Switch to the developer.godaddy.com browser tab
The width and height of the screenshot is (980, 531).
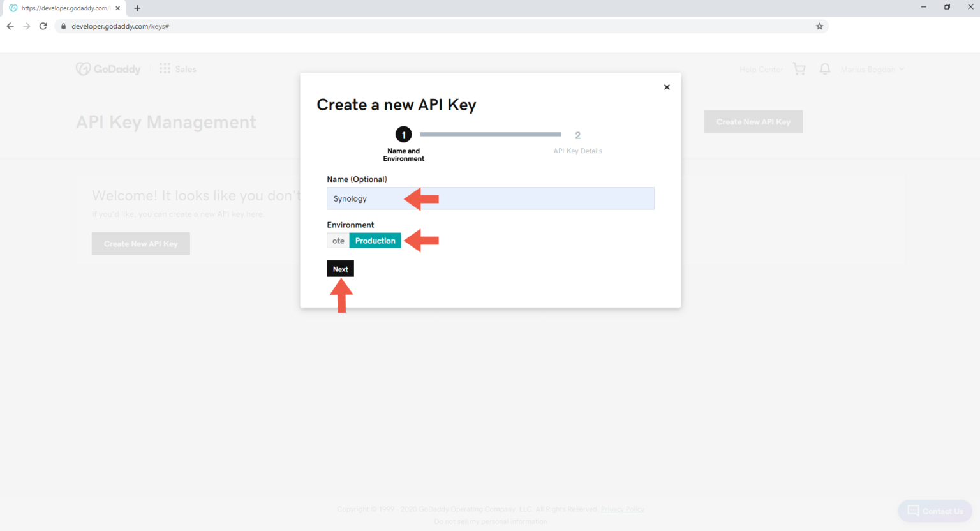[62, 8]
